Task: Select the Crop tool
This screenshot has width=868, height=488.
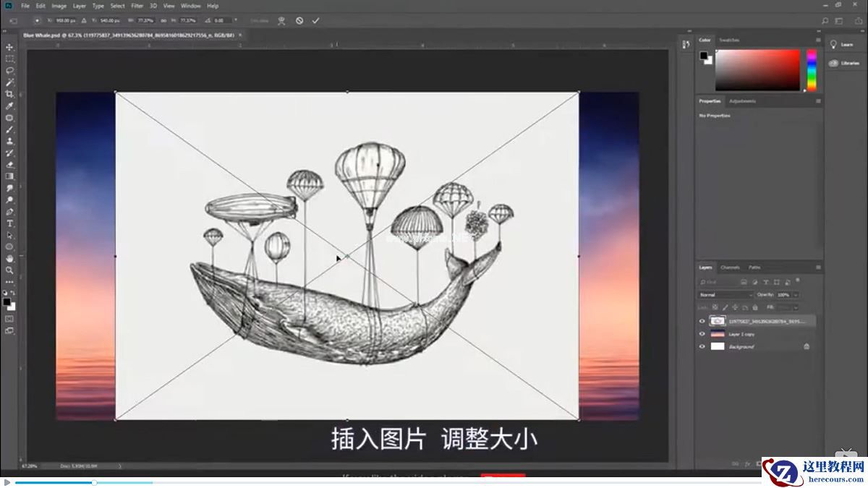Action: pyautogui.click(x=9, y=94)
